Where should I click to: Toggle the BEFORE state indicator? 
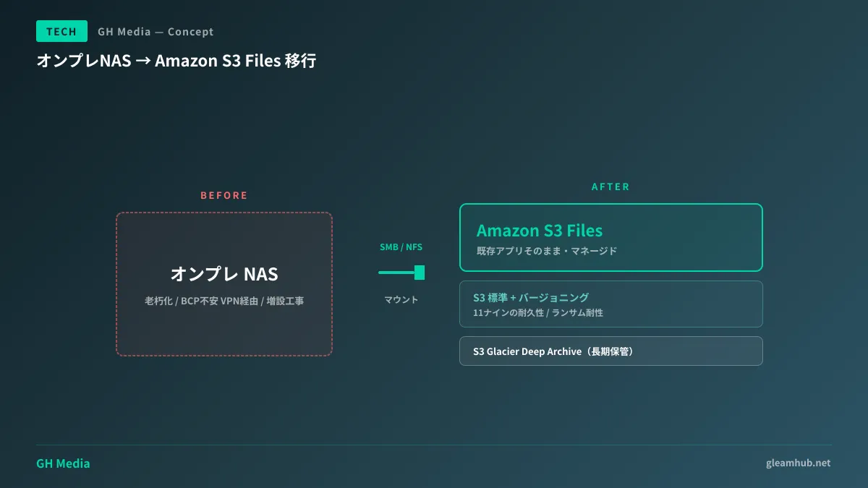click(224, 195)
